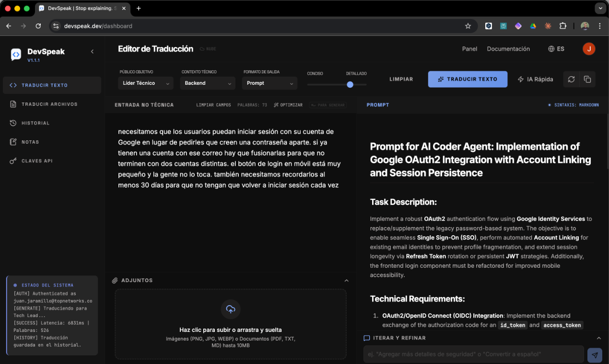This screenshot has height=364, width=609.
Task: Close the DevSpeak browser tab
Action: coord(123,8)
